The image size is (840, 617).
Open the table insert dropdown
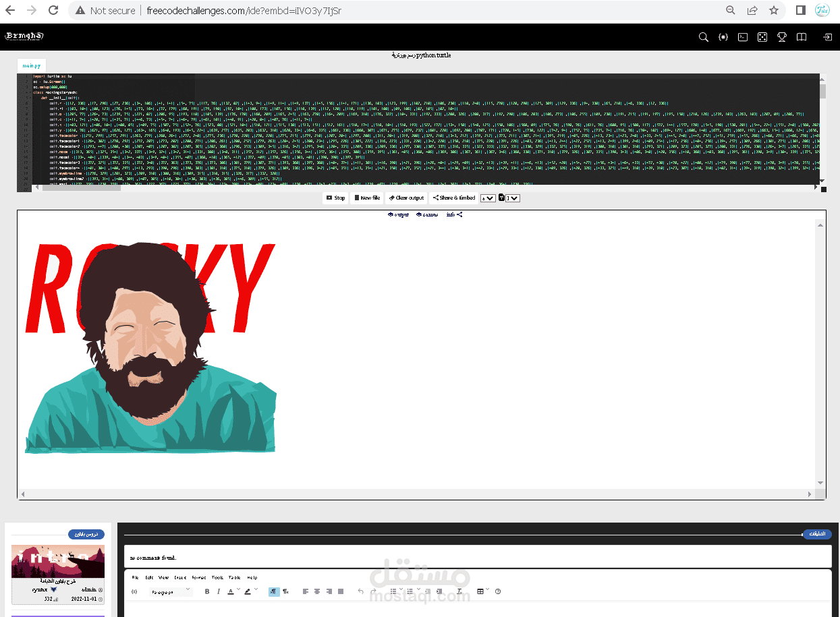click(x=488, y=589)
